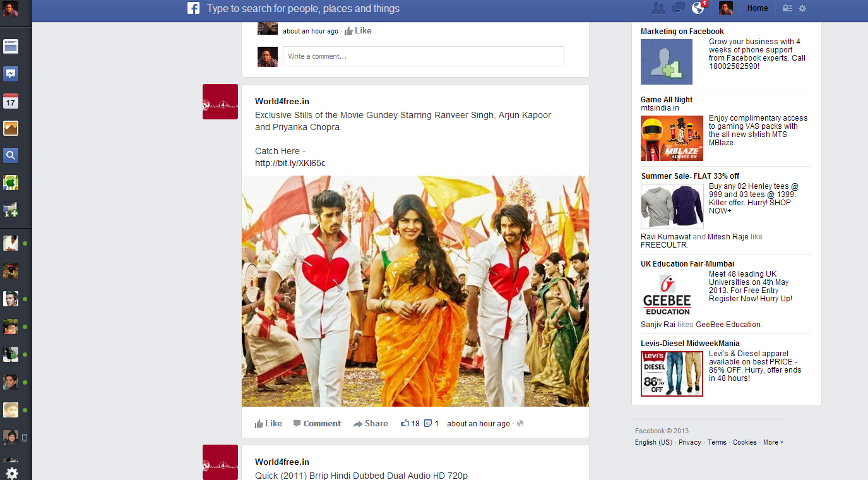Click the MBlaze ad image
This screenshot has height=480, width=868.
coord(672,138)
